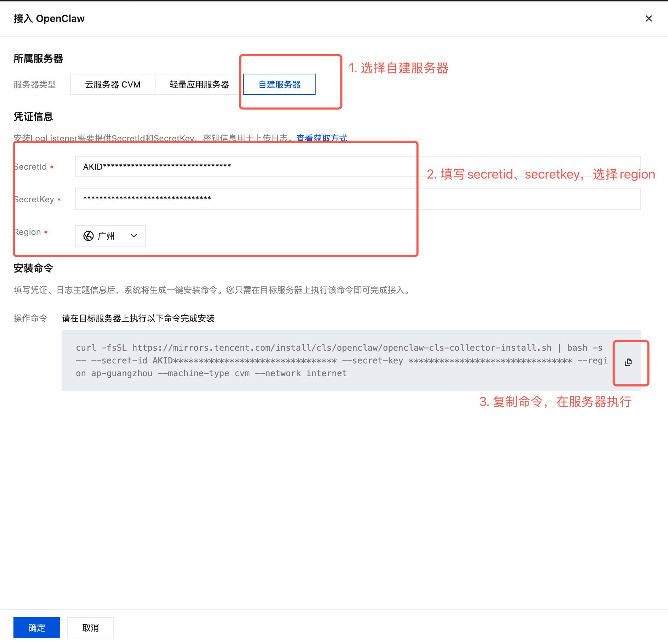Copy the install command to clipboard
668x644 pixels.
click(x=628, y=362)
